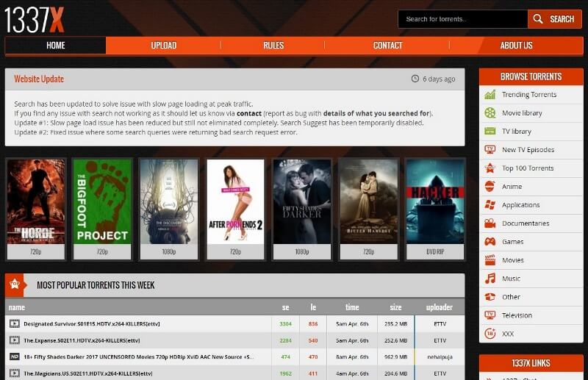Open the UPLOAD page
This screenshot has height=380, width=588.
pos(163,46)
